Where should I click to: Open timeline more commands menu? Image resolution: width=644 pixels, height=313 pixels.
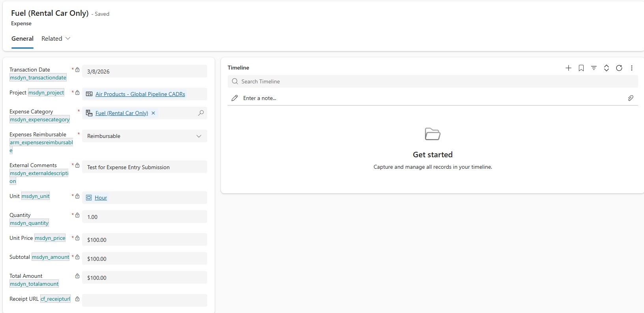[632, 68]
